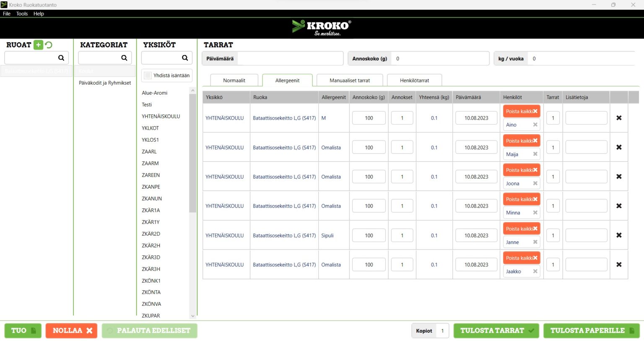Click Poista kaikki in the Minna row
This screenshot has height=341, width=644.
click(521, 199)
